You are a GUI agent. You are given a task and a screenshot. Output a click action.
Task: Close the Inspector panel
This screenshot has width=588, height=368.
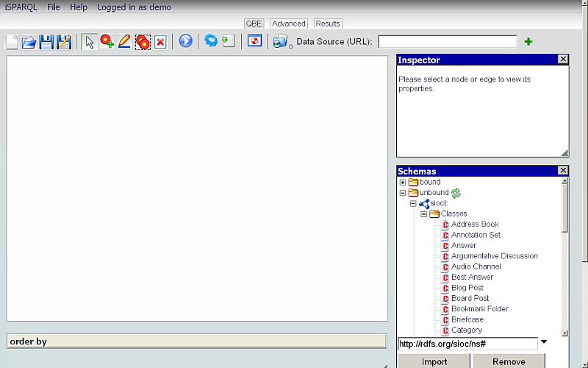coord(563,60)
